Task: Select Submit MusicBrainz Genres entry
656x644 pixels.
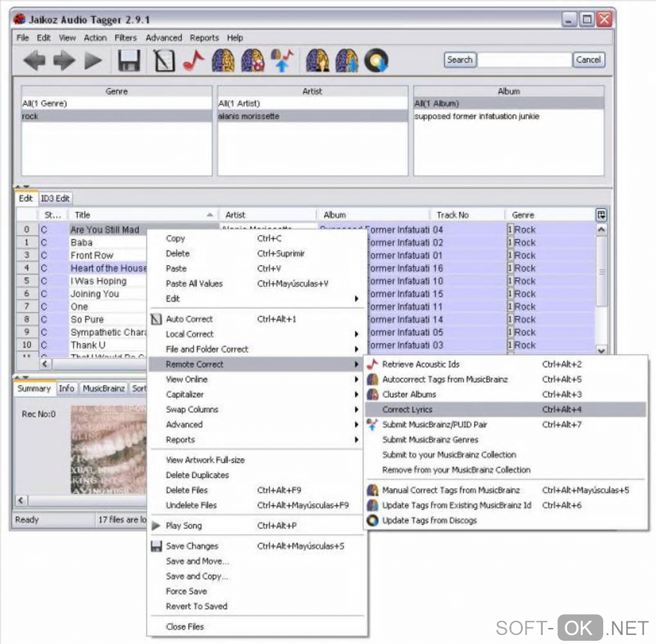Action: pyautogui.click(x=430, y=439)
